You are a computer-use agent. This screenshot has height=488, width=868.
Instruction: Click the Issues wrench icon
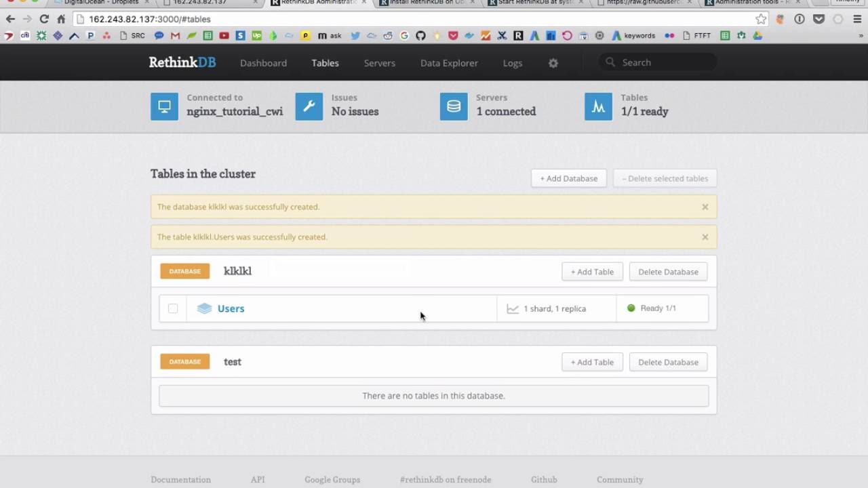pyautogui.click(x=309, y=106)
